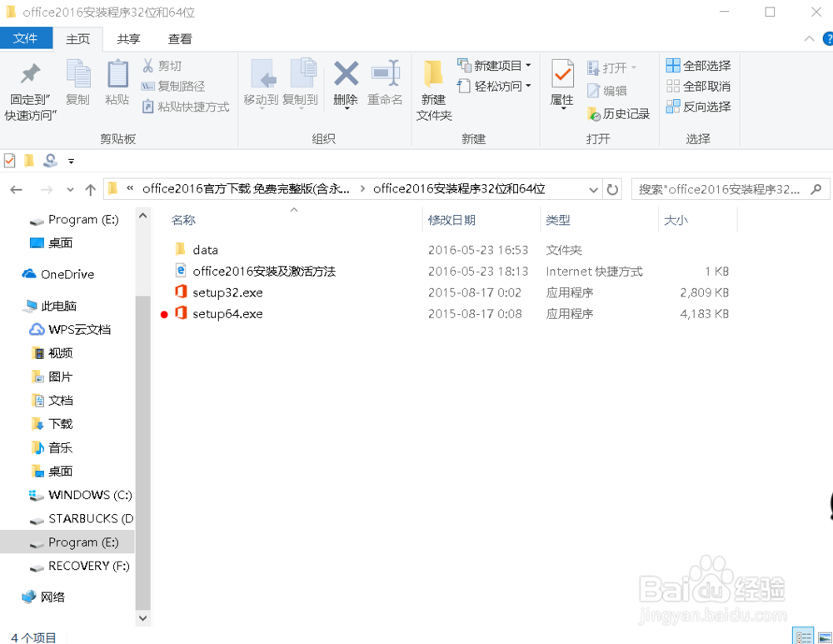This screenshot has width=833, height=644.
Task: Open the customize quick access toolbar dropdown
Action: (x=71, y=161)
